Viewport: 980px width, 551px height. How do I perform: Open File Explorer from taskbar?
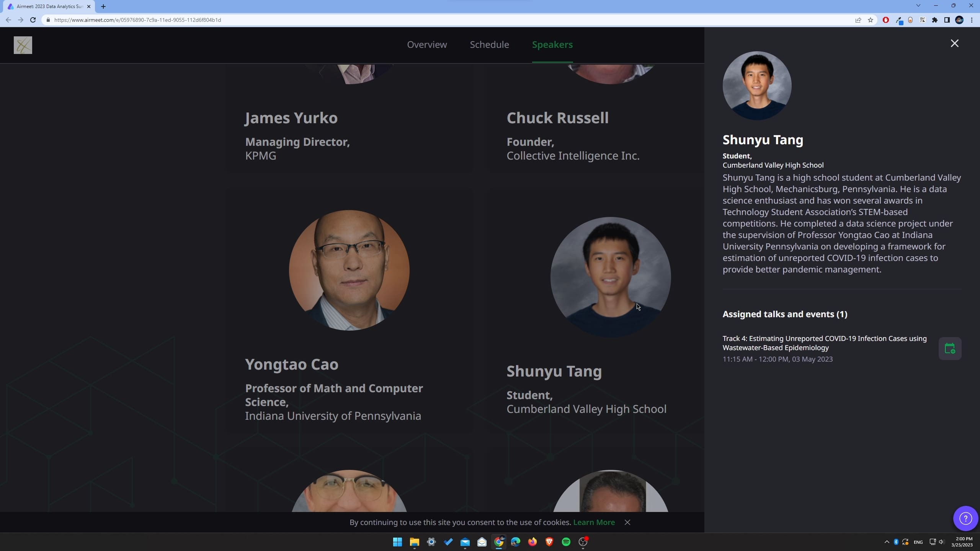coord(414,542)
